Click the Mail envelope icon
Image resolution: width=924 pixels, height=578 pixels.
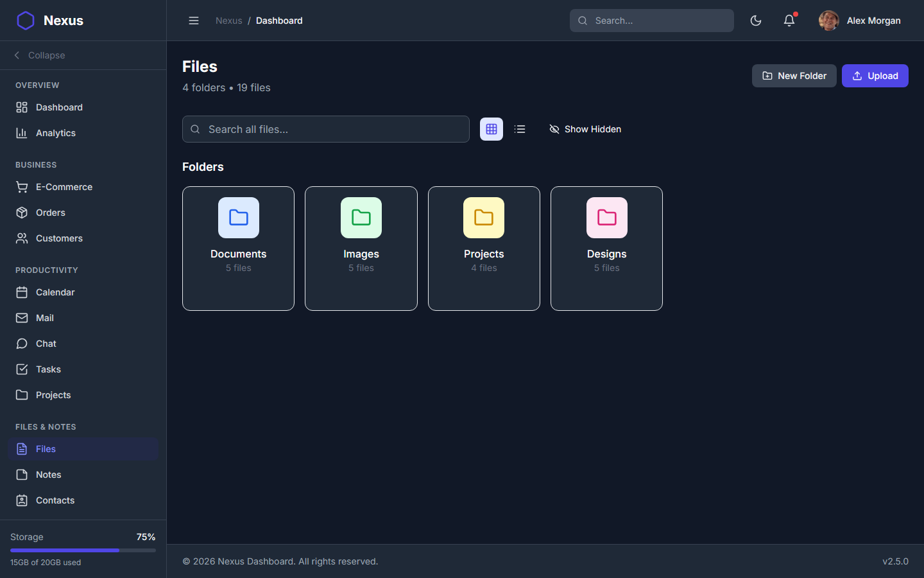coord(22,318)
